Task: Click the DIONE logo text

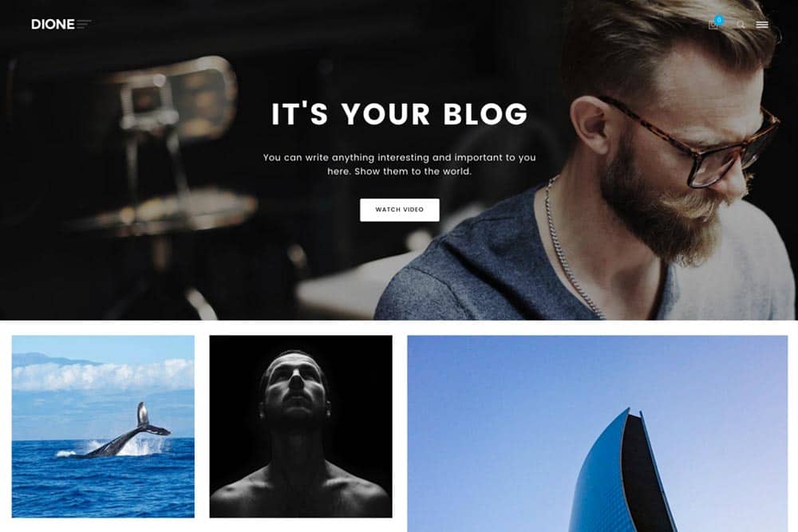Action: [53, 25]
